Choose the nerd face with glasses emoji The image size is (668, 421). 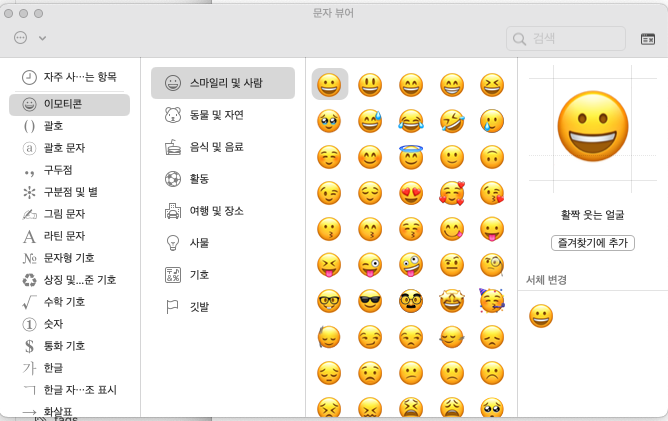329,301
